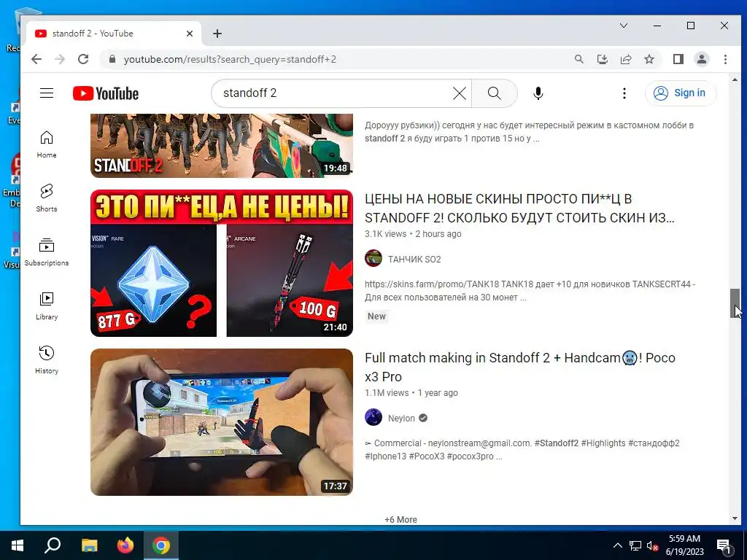Viewport: 747px width, 560px height.
Task: Show hidden system tray icons
Action: click(617, 545)
